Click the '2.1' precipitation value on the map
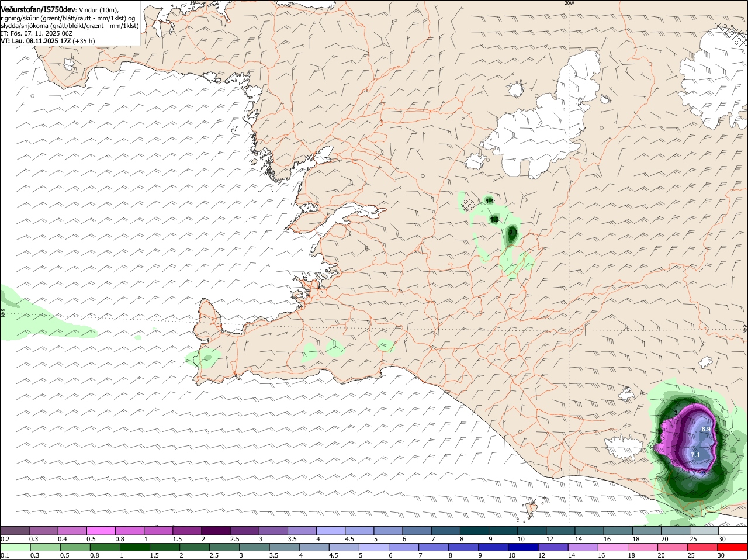748x560 pixels. coord(513,233)
